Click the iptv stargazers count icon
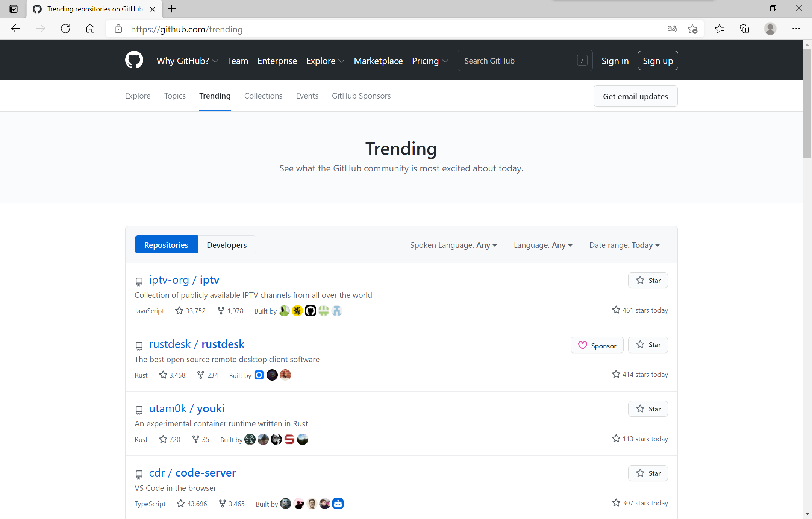The height and width of the screenshot is (519, 812). coord(179,311)
